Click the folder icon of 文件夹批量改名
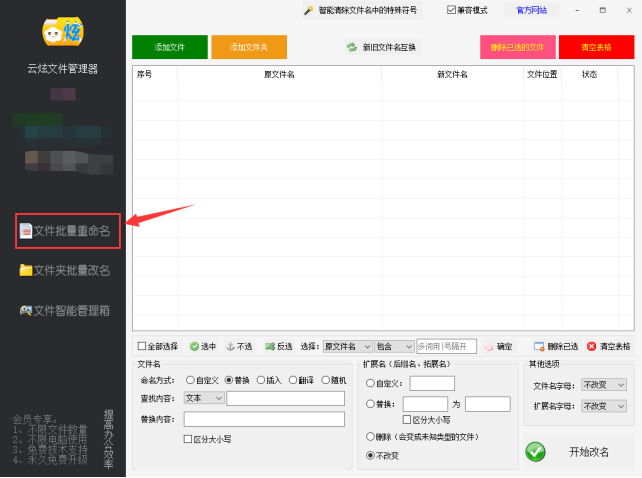The image size is (642, 478). (x=26, y=270)
